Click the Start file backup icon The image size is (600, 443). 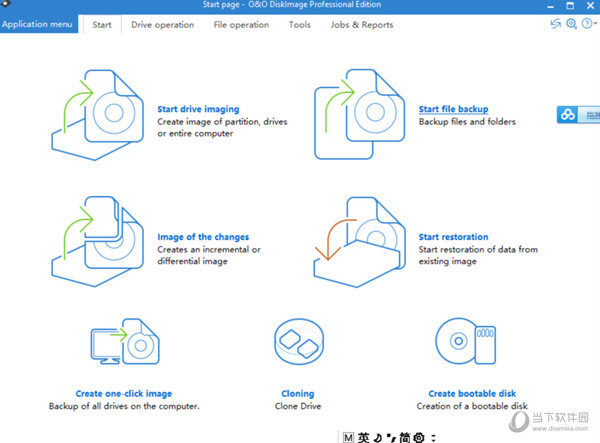coord(359,114)
